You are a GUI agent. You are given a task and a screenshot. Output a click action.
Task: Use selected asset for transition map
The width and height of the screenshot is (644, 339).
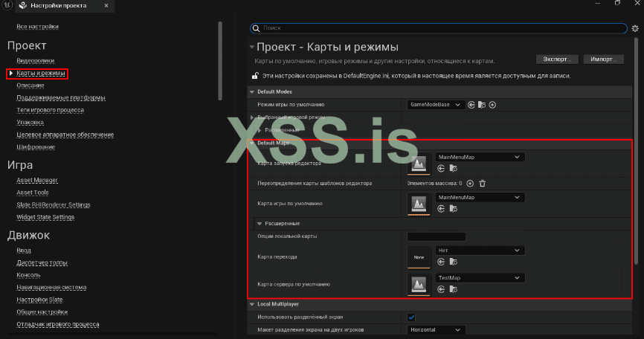[x=441, y=262]
